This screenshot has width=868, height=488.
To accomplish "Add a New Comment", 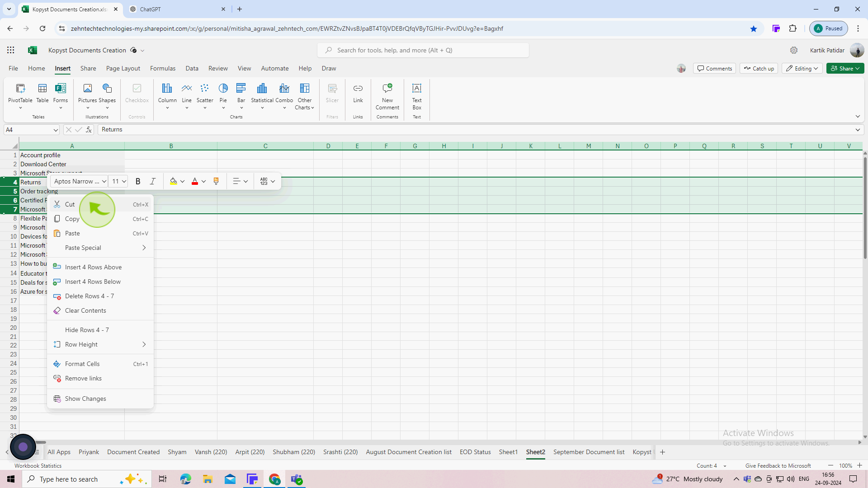I will (x=387, y=96).
